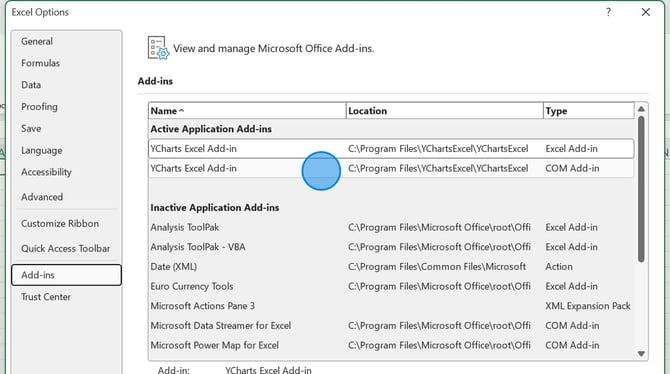Select the Add-ins category
Image resolution: width=670 pixels, height=374 pixels.
(x=66, y=275)
